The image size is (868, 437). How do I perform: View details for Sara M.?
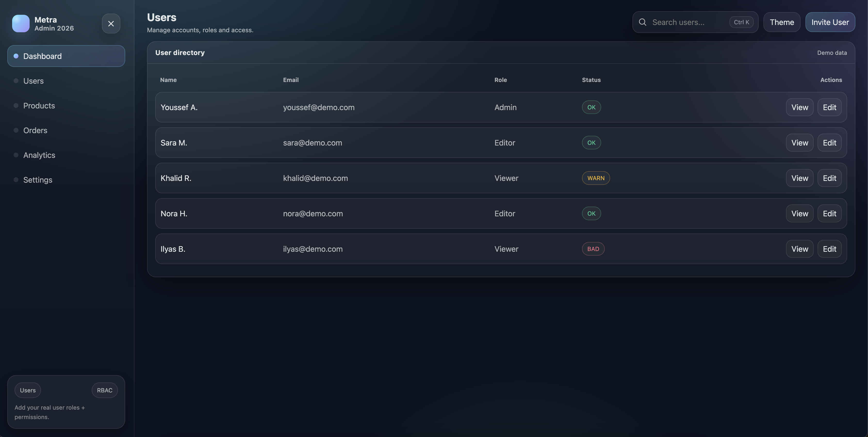pos(800,143)
